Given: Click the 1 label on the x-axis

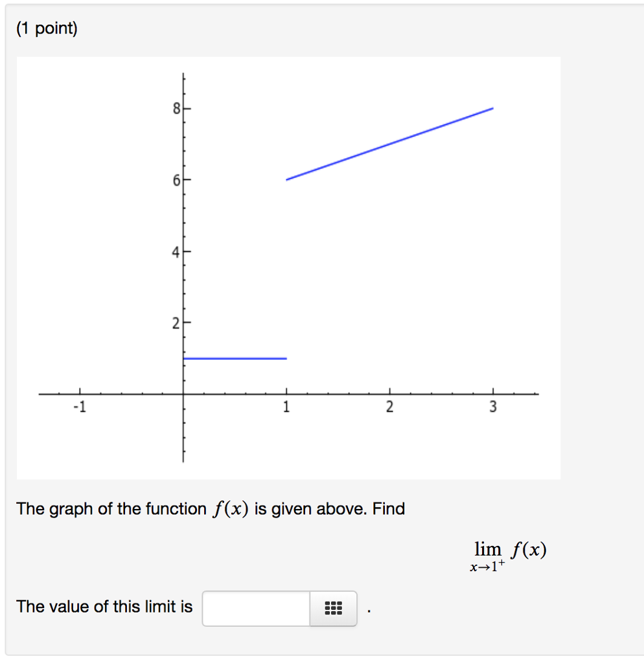Looking at the screenshot, I should tap(286, 407).
